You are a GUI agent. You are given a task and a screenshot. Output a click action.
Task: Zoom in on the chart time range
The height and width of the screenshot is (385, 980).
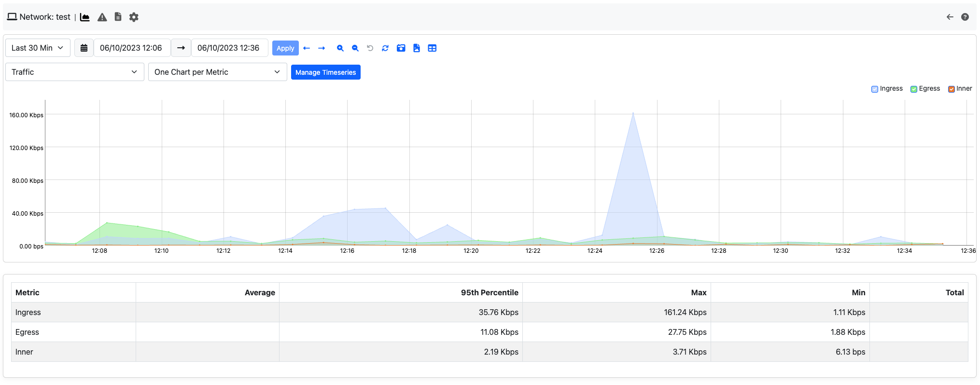[x=340, y=48]
